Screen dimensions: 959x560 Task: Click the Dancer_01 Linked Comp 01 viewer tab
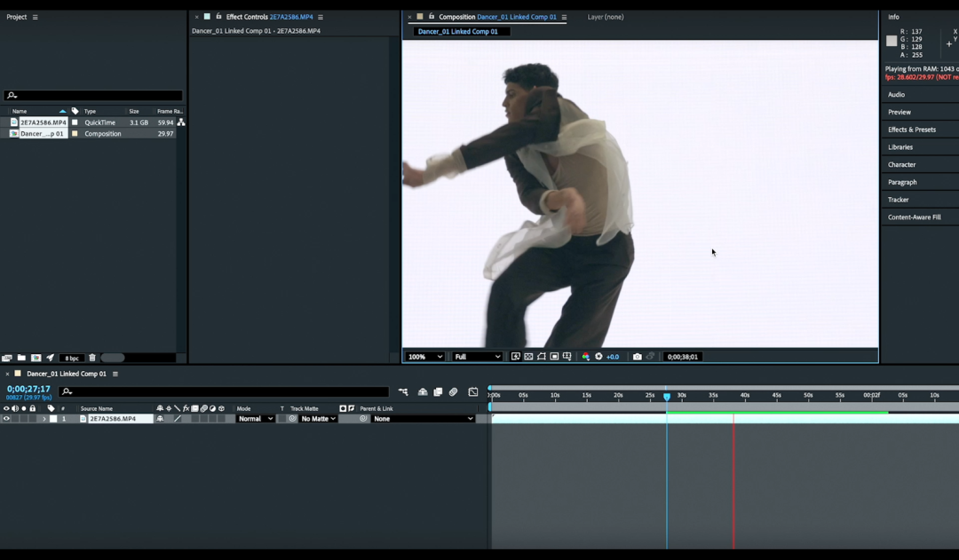click(457, 32)
